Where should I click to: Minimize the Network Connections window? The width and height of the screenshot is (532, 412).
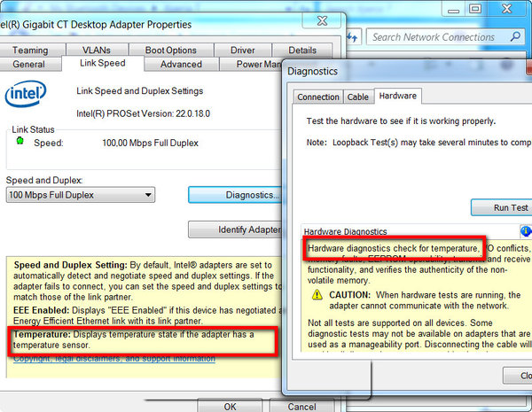point(453,9)
